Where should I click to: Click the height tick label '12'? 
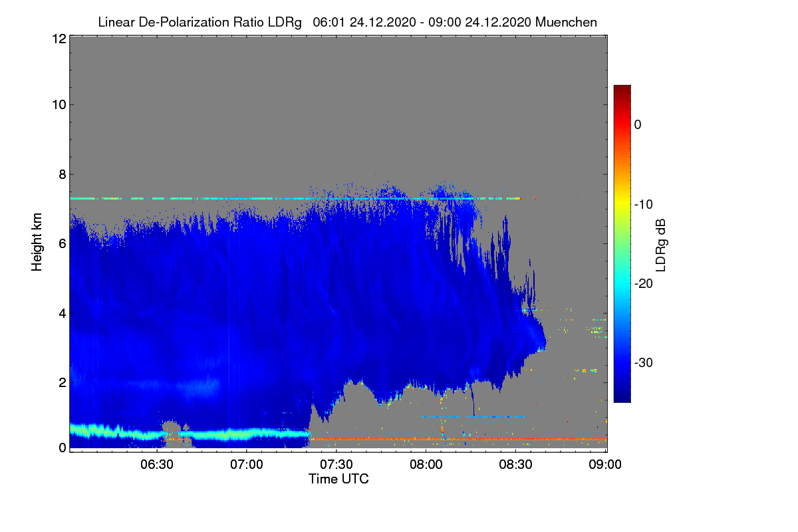coord(59,39)
